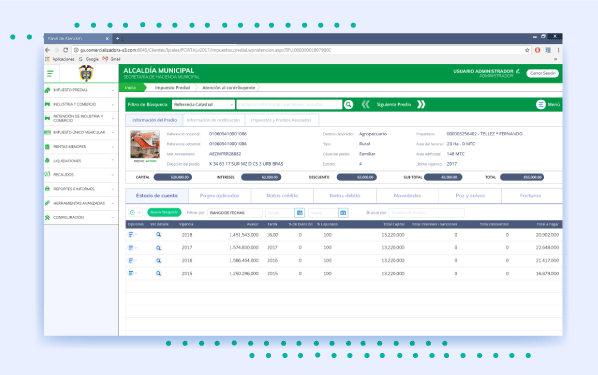Expand the Industria y Comercio sidebar section

[x=81, y=104]
